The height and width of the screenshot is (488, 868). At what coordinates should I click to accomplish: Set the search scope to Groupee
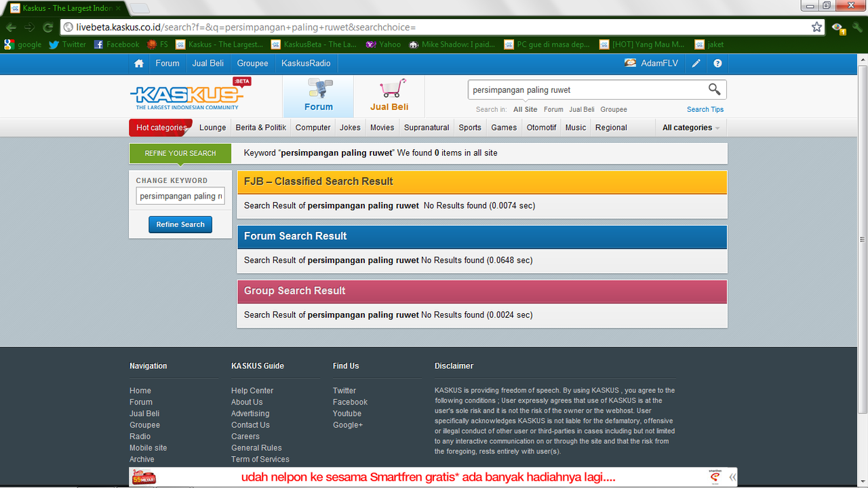point(614,109)
